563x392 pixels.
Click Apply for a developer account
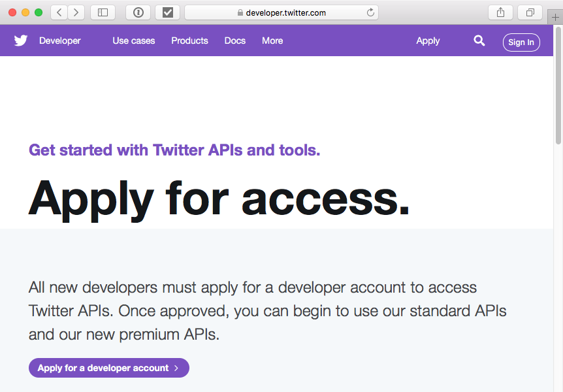click(x=109, y=368)
